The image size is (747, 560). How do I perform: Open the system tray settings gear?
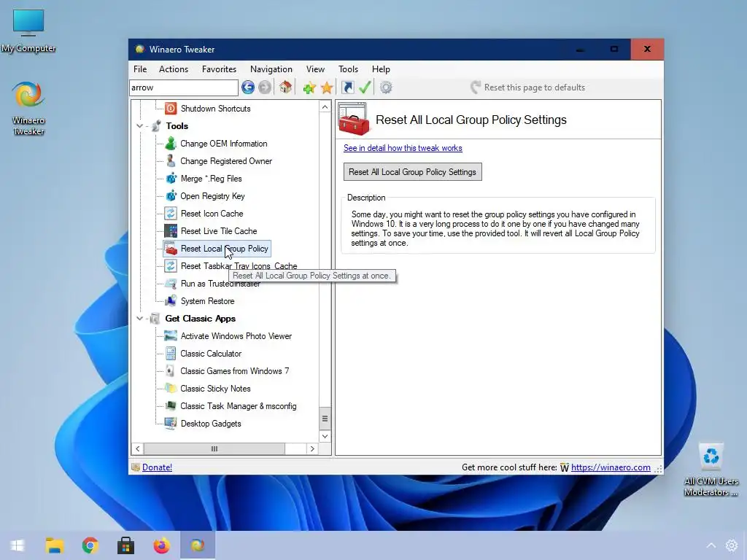pyautogui.click(x=731, y=545)
